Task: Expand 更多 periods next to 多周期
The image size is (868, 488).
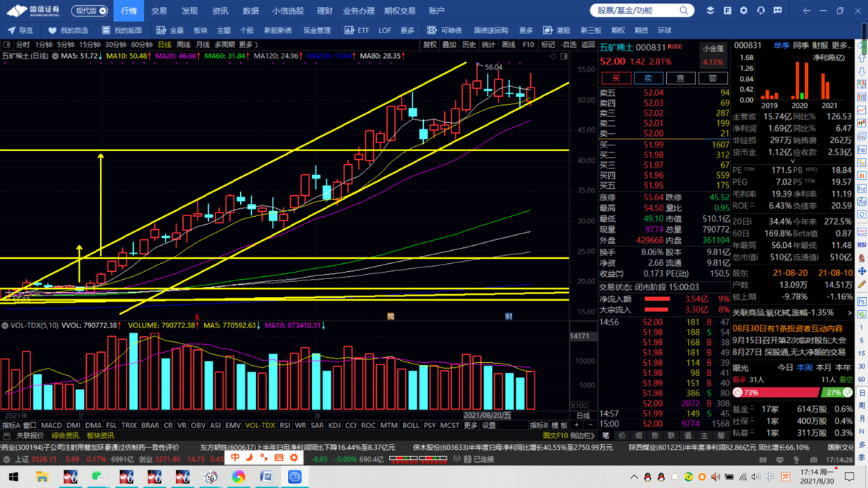Action: coord(247,45)
